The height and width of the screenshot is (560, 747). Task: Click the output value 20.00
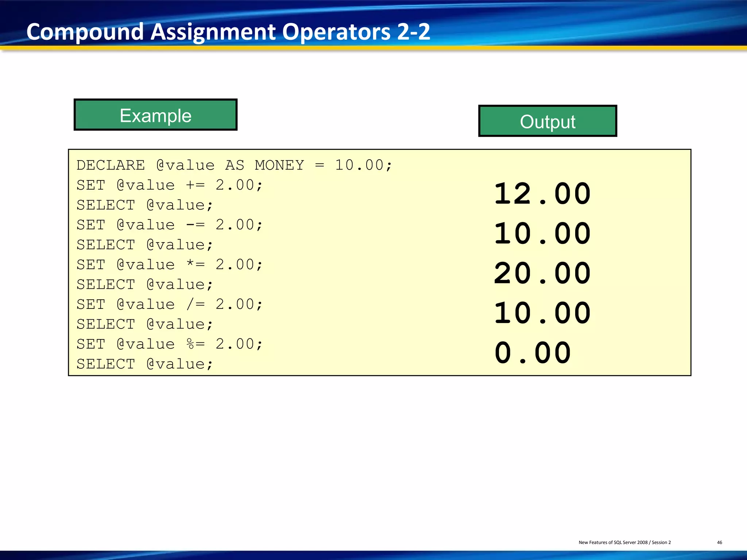coord(542,273)
